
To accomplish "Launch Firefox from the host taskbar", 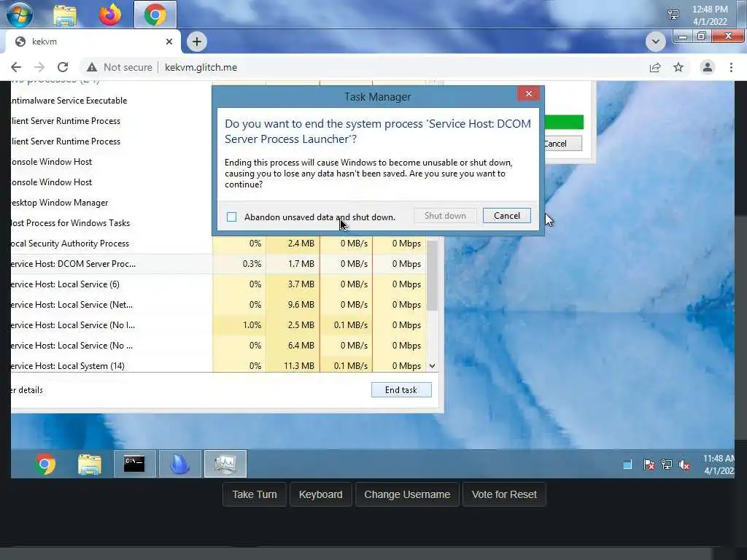I will tap(110, 14).
